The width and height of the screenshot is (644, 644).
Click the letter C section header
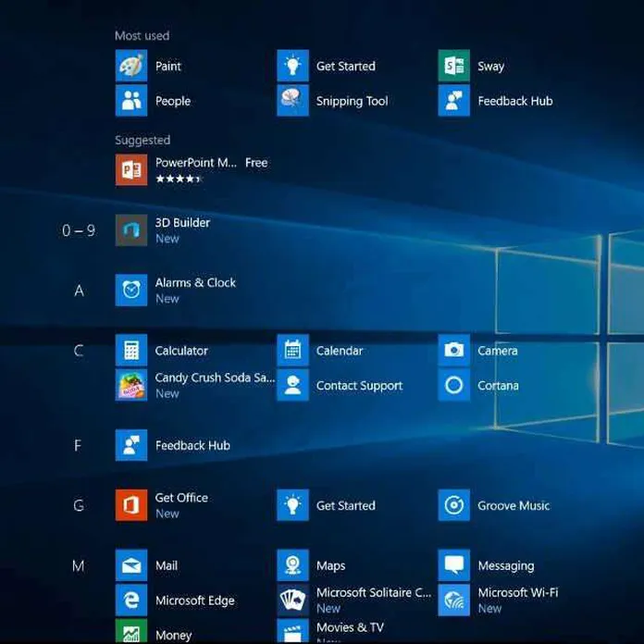pyautogui.click(x=79, y=351)
